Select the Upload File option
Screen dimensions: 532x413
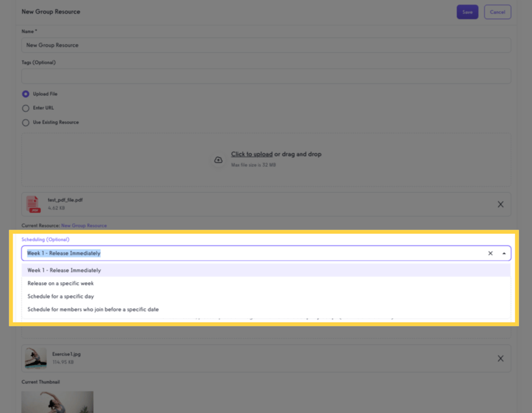click(x=25, y=94)
